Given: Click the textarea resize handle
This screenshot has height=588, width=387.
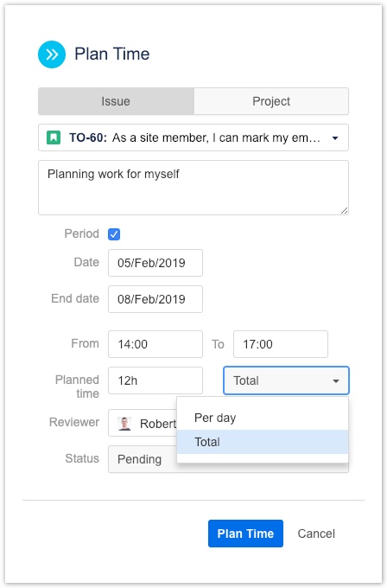Looking at the screenshot, I should tap(345, 211).
